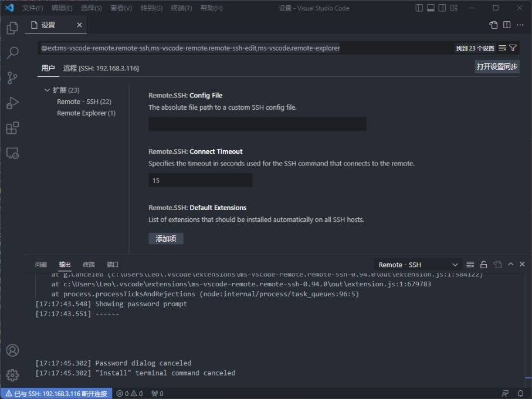This screenshot has width=532, height=399.
Task: Open the 查看(V) menu
Action: pos(121,8)
